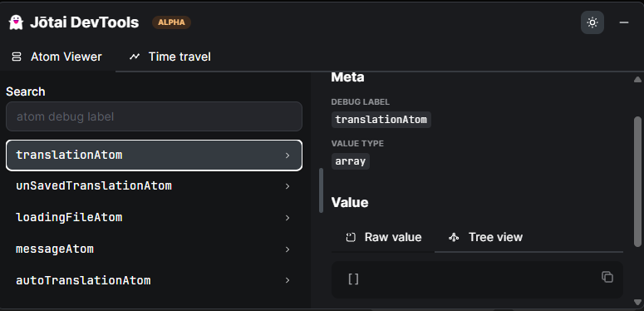644x311 pixels.
Task: Click the Jotai ghost logo icon
Action: point(16,22)
